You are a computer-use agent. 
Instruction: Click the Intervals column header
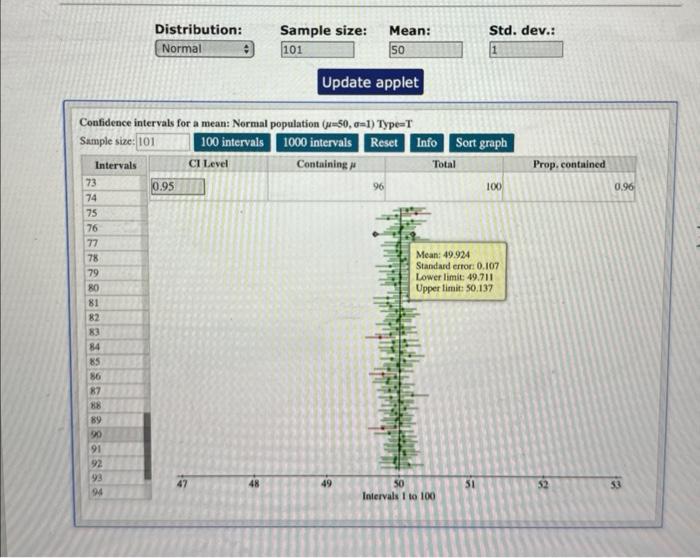(116, 165)
